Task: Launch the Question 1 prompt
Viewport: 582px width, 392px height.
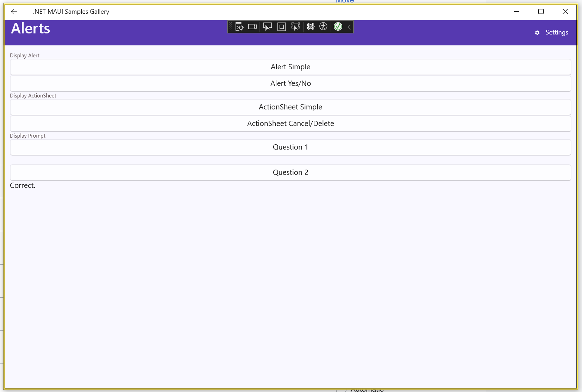Action: 290,147
